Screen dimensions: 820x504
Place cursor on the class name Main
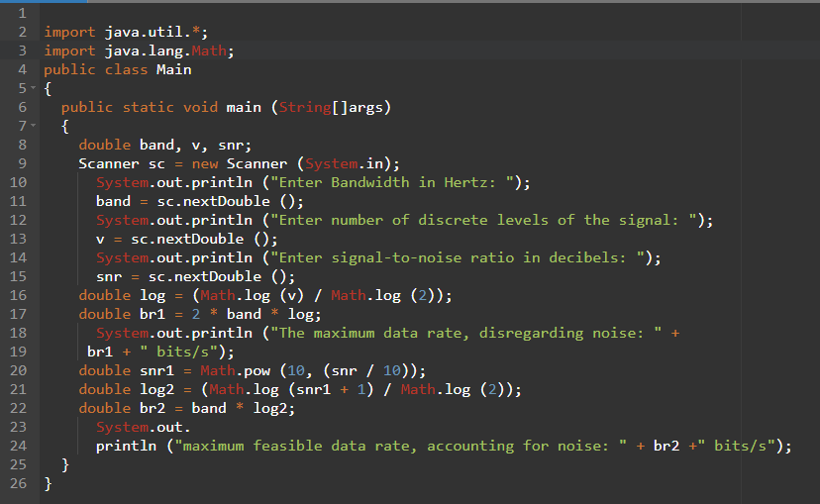(x=173, y=69)
